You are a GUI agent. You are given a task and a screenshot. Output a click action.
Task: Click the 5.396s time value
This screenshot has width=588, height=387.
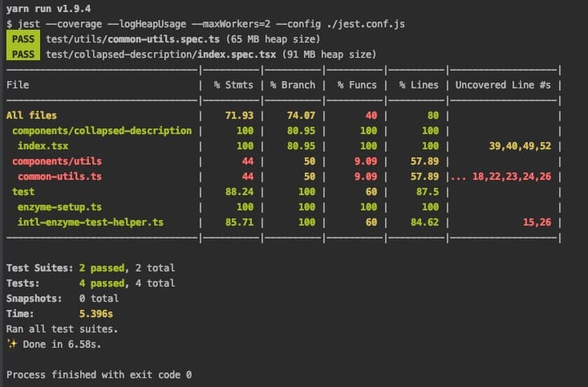(96, 313)
